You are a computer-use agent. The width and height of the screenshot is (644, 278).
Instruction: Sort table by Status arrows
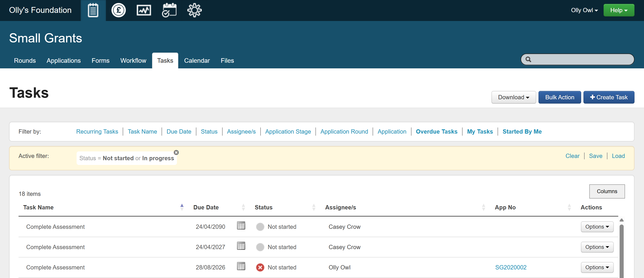click(x=314, y=207)
